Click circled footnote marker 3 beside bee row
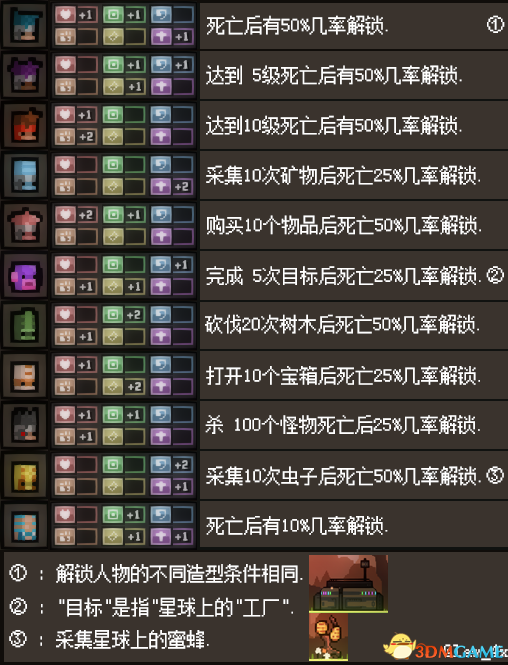 [495, 475]
